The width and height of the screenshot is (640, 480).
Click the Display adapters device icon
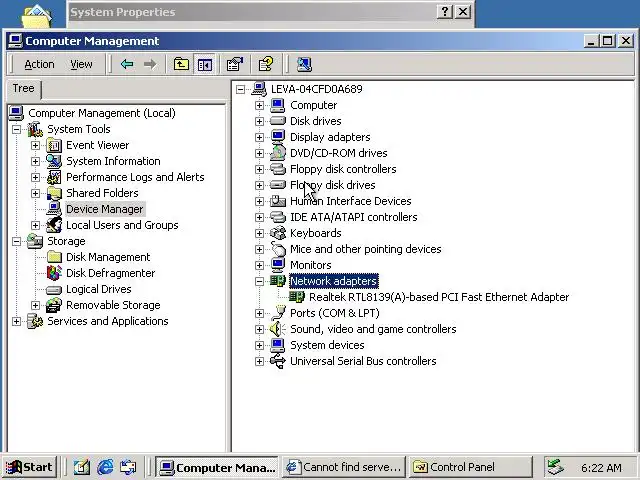278,137
